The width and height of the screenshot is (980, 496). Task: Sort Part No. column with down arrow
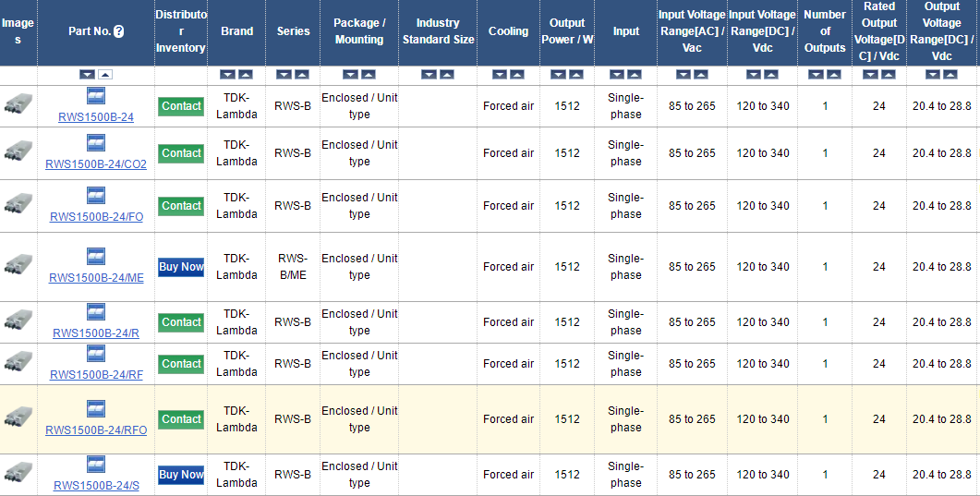[x=87, y=74]
